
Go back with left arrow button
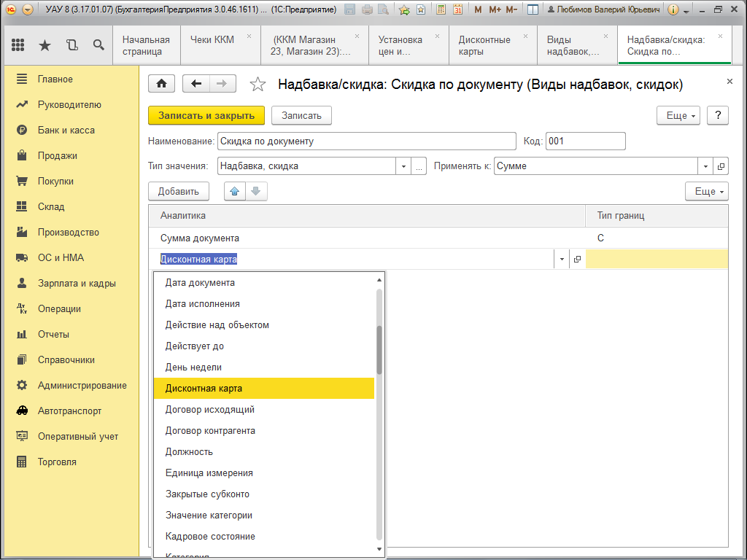click(x=196, y=84)
